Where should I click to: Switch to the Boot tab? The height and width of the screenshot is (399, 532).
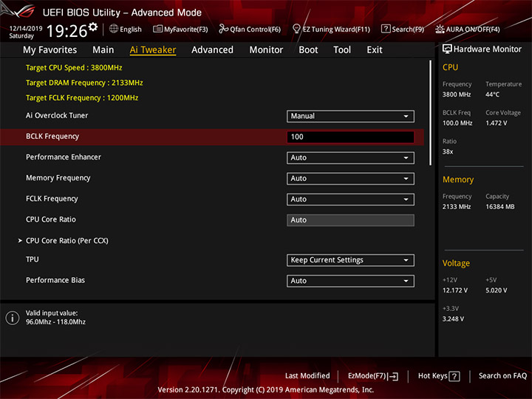tap(308, 50)
